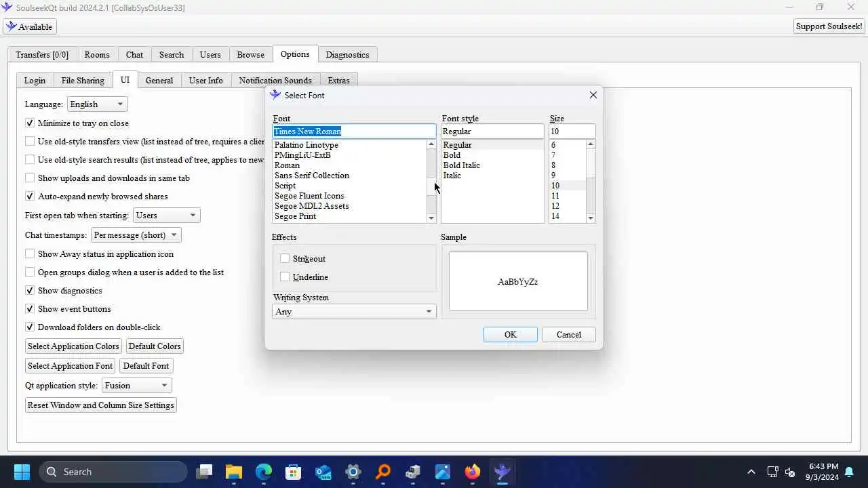Switch to the Rooms tab
This screenshot has width=868, height=488.
tap(97, 55)
